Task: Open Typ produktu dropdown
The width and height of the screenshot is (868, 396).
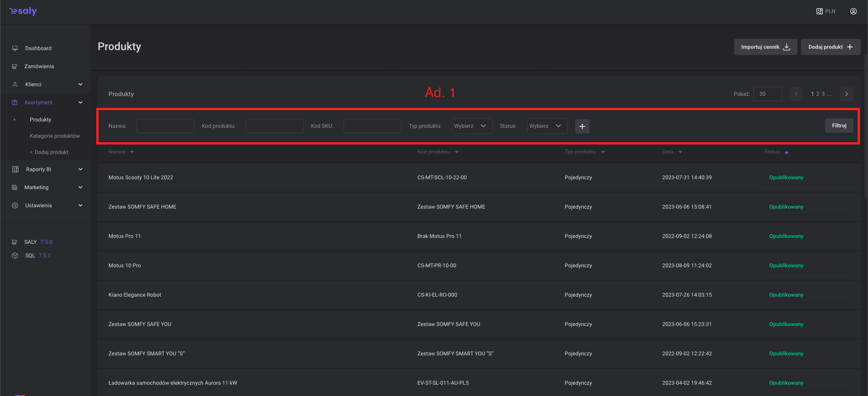Action: tap(472, 126)
